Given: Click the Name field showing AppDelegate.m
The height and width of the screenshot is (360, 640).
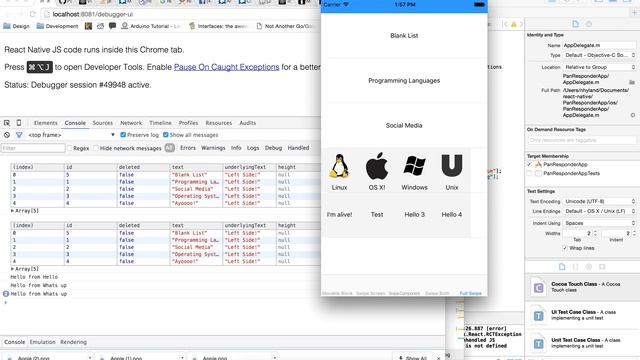Looking at the screenshot, I should point(600,45).
